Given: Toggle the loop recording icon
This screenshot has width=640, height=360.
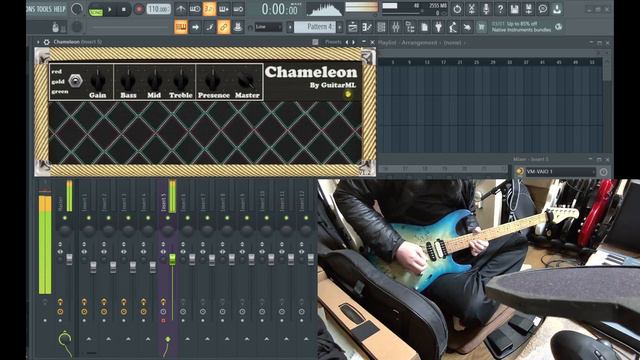Looking at the screenshot, I should [238, 9].
